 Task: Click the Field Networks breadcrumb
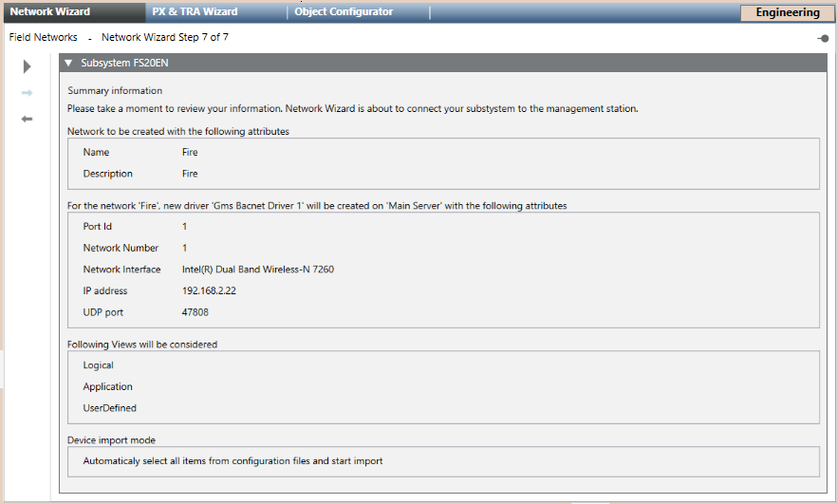[43, 38]
